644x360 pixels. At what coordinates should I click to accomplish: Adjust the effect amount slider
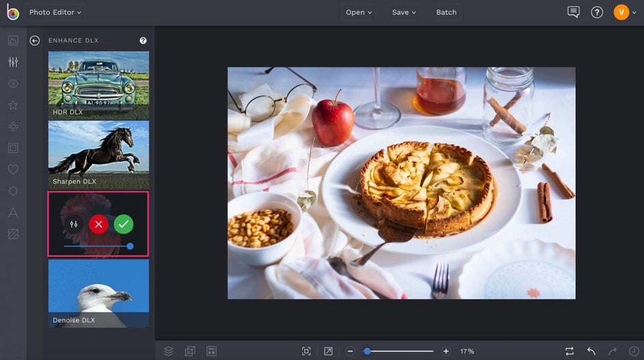(x=97, y=246)
